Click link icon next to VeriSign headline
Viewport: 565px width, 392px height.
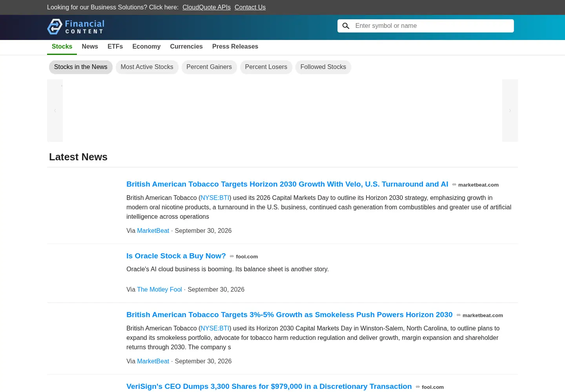pos(418,387)
